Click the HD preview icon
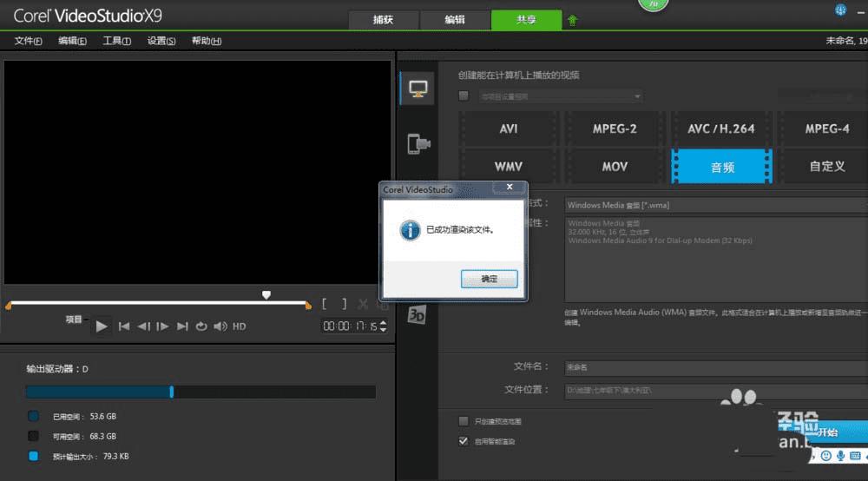 [x=240, y=326]
